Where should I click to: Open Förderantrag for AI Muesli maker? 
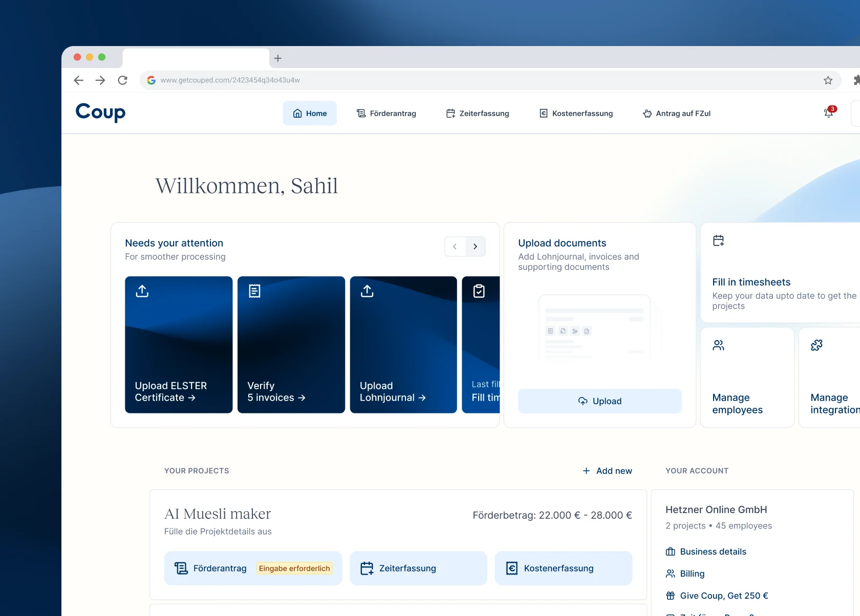coord(253,568)
